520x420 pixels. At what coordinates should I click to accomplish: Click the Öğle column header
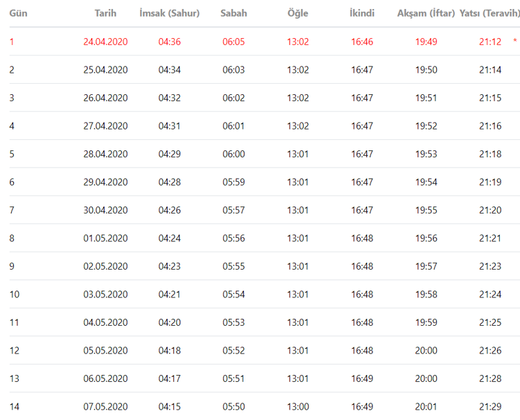pyautogui.click(x=298, y=13)
